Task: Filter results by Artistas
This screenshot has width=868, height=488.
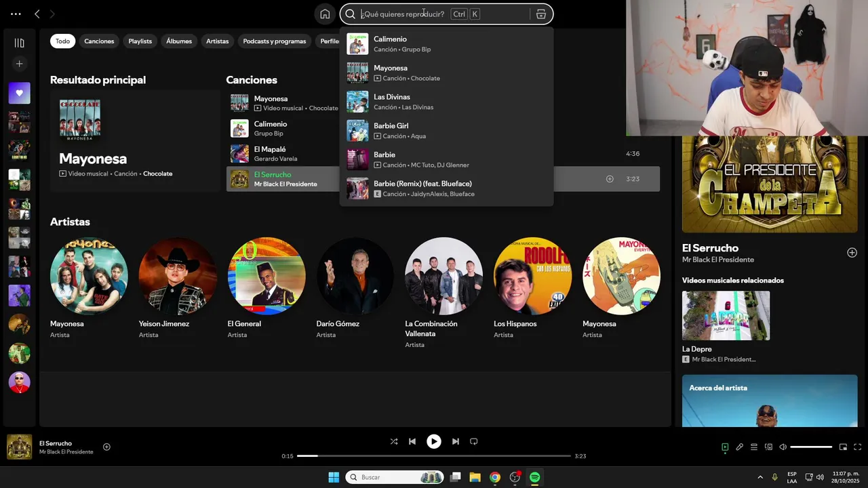Action: pos(218,41)
